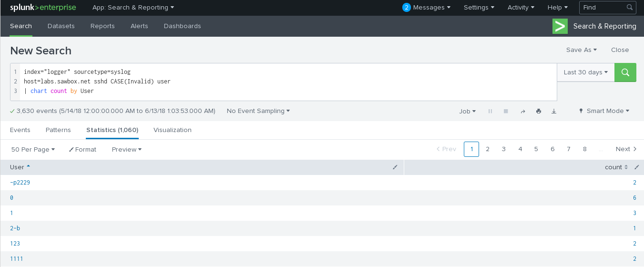644x267 pixels.
Task: Click the pencil icon in the count column header
Action: pyautogui.click(x=636, y=167)
